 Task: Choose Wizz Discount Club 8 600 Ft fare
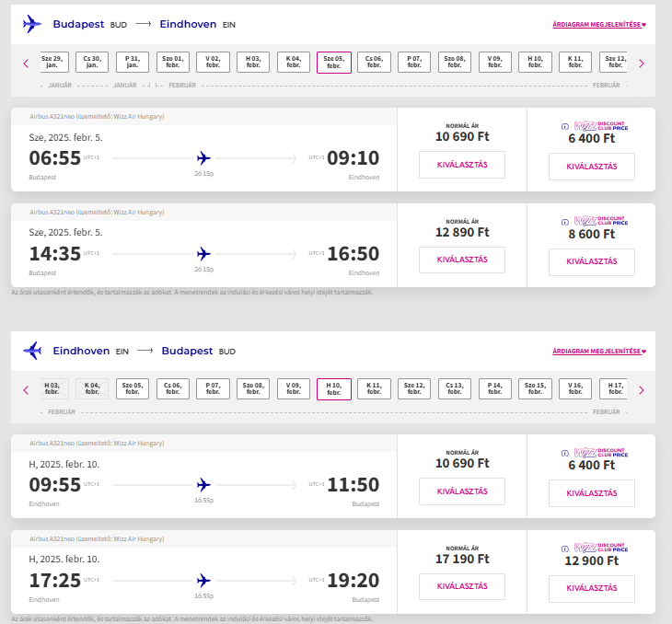(x=591, y=261)
